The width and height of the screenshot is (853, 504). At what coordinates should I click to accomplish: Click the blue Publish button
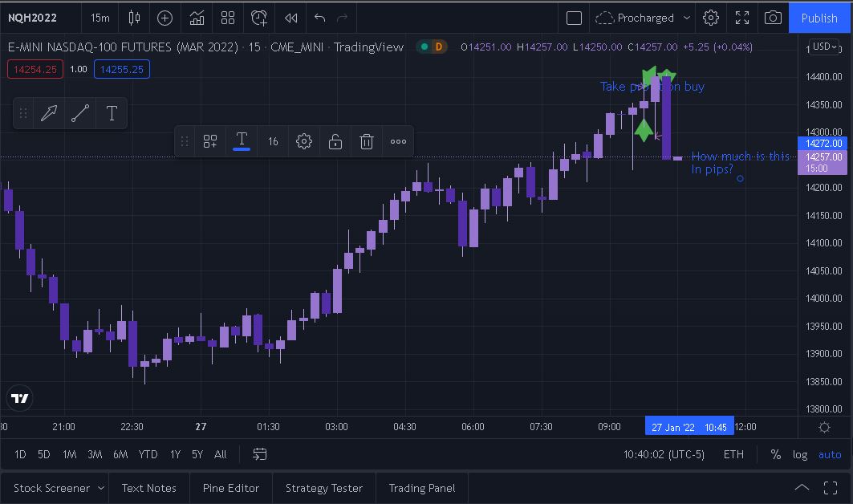(819, 18)
